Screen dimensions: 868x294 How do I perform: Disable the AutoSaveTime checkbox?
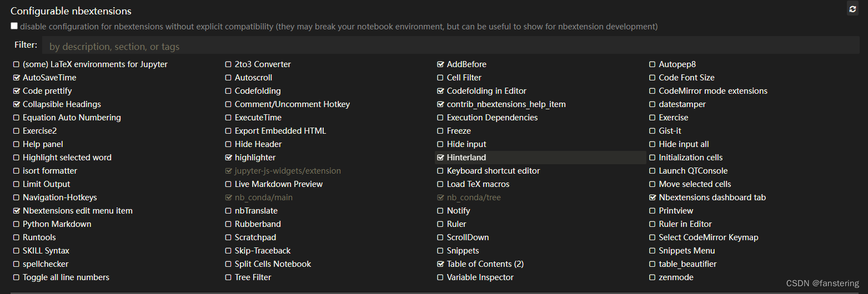[17, 78]
